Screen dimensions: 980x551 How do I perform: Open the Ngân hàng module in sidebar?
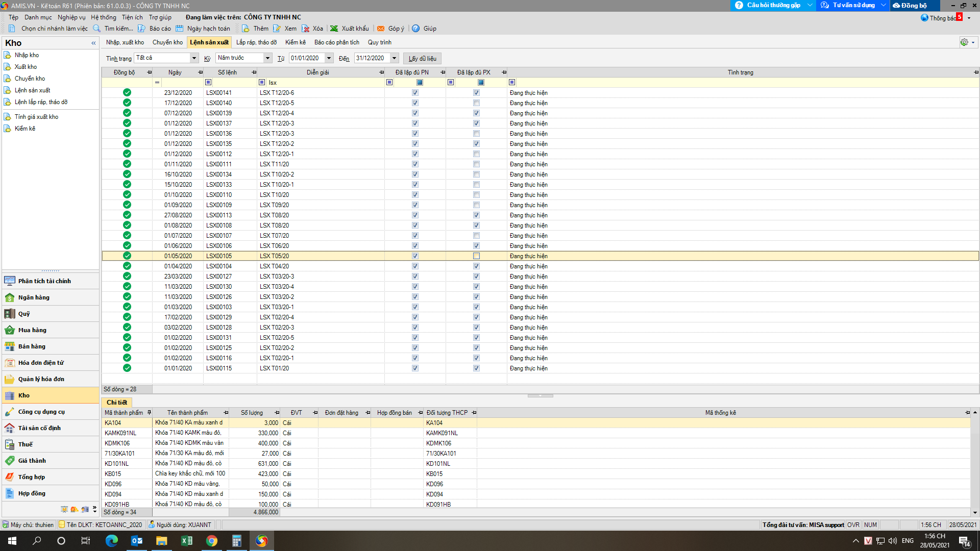click(x=34, y=297)
